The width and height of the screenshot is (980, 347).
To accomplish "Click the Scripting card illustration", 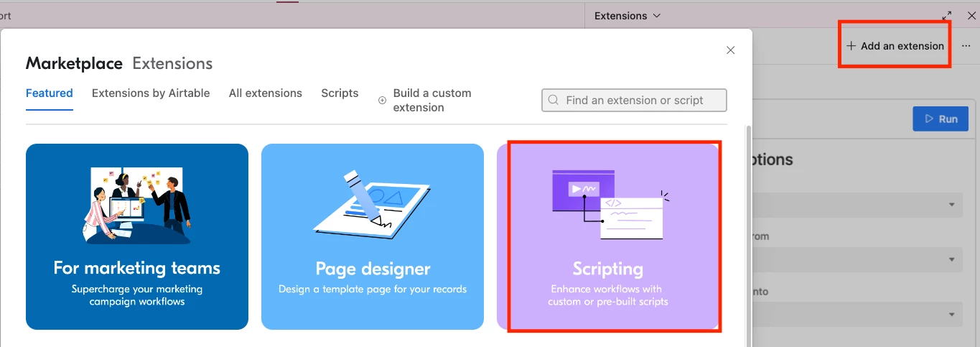I will pos(610,205).
